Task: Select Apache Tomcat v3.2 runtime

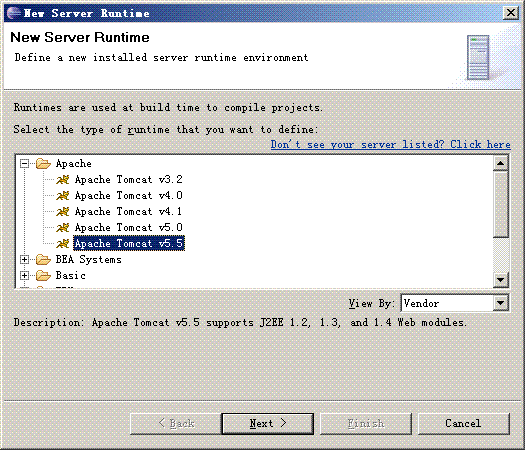Action: coord(129,180)
